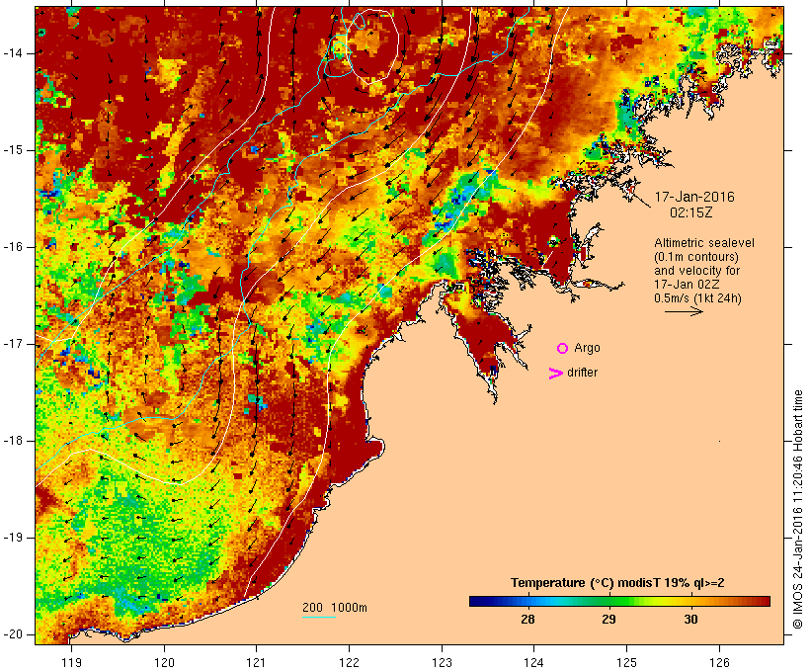Viewport: 810px width, 672px height.
Task: Click the longitude axis label '126'
Action: [719, 662]
